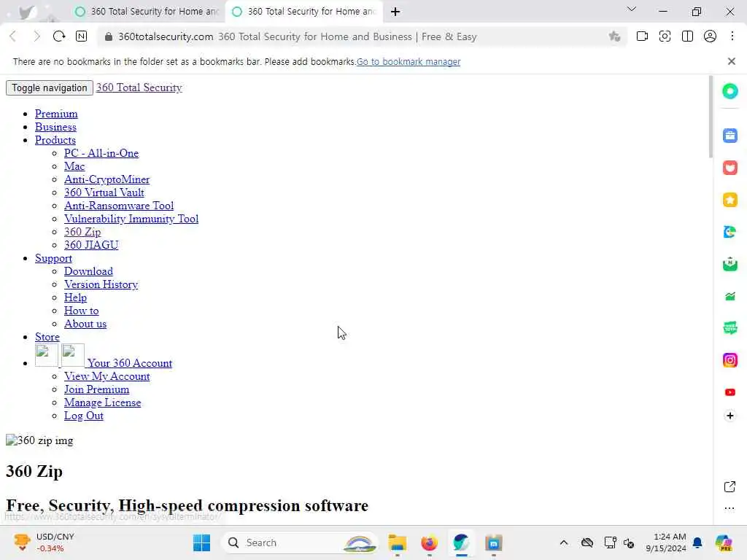Open the Store link
Screen dimensions: 747x560
point(47,337)
